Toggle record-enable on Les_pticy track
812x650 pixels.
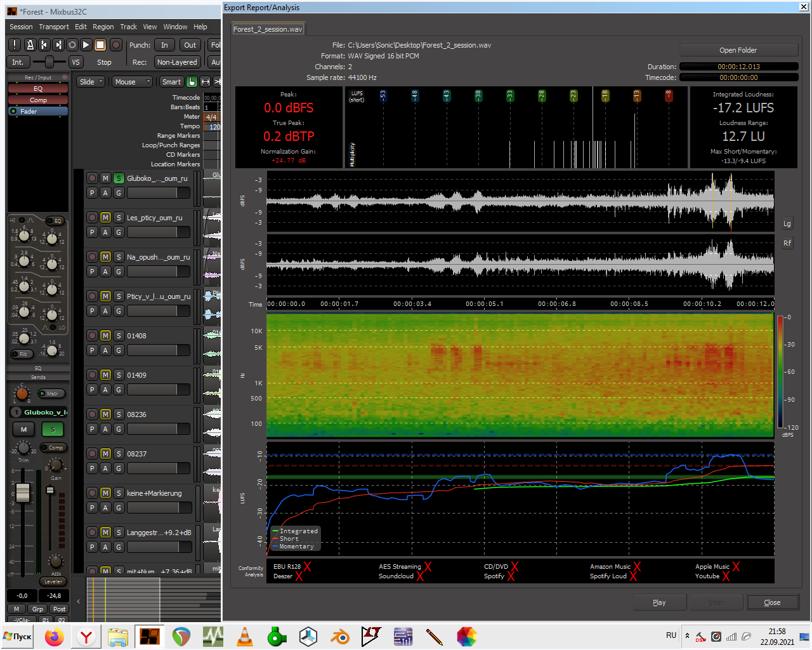point(92,218)
